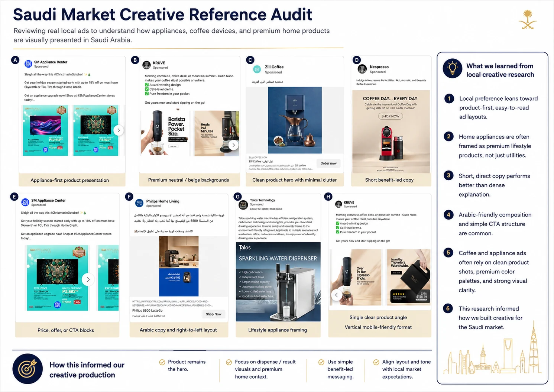The image size is (554, 392).
Task: Open extra.com URL in Philips ad
Action: 172,304
